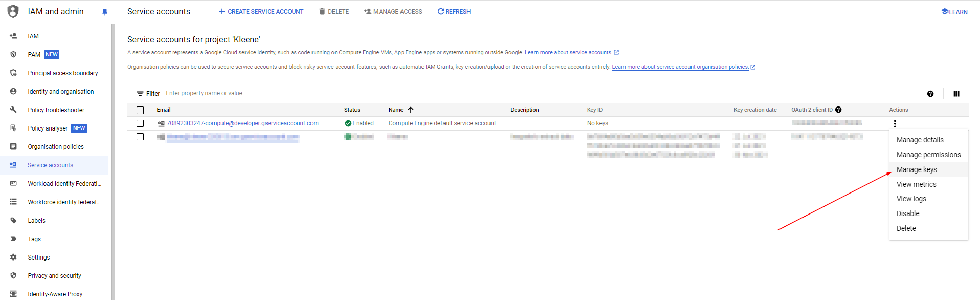Click the Principal access boundary icon
Screen dimensions: 980x300
pyautogui.click(x=13, y=73)
